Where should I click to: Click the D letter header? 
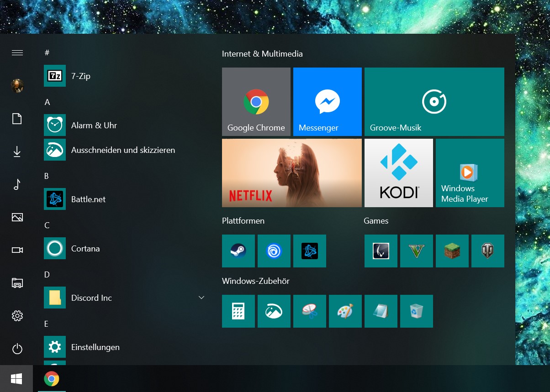[x=47, y=275]
